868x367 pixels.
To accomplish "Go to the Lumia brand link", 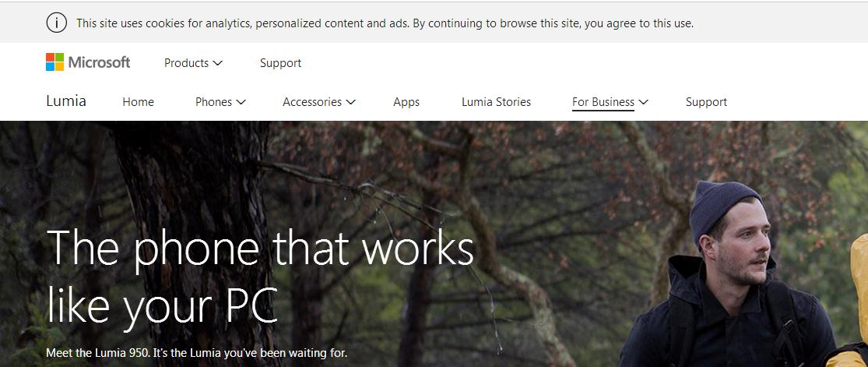I will click(x=66, y=101).
